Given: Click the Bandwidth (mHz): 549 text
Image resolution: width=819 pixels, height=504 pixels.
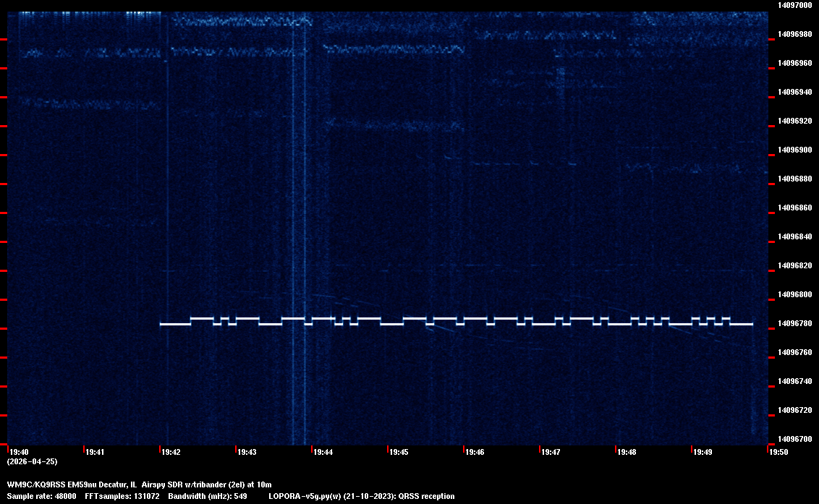Looking at the screenshot, I should coord(208,496).
